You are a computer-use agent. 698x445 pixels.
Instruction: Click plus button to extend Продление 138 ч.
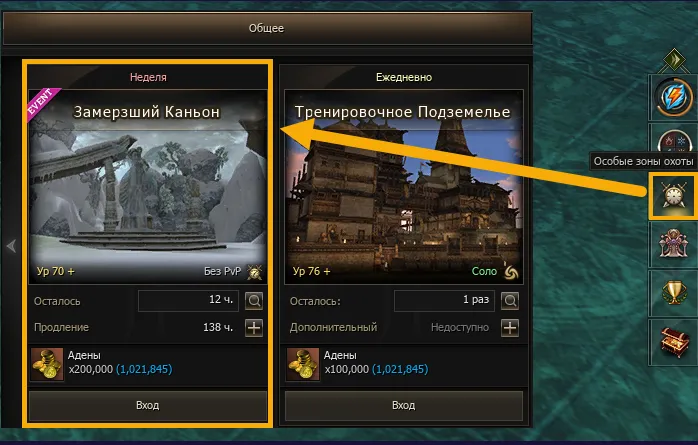[254, 328]
